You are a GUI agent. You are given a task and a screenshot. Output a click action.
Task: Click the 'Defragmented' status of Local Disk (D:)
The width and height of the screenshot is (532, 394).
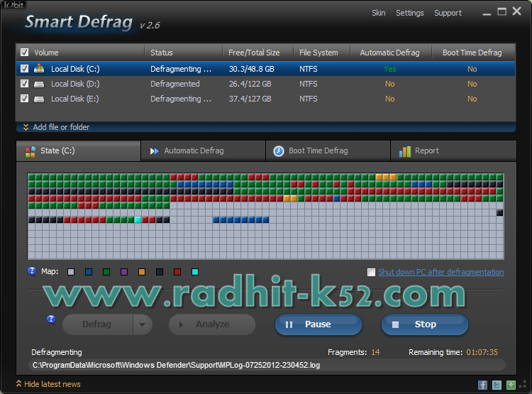[x=175, y=84]
